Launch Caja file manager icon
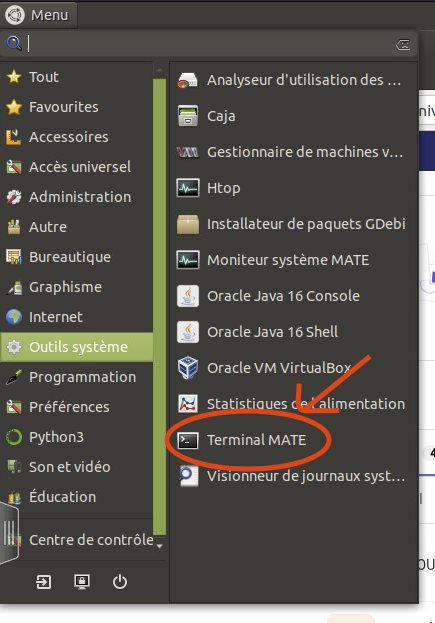The height and width of the screenshot is (623, 435). [x=188, y=116]
